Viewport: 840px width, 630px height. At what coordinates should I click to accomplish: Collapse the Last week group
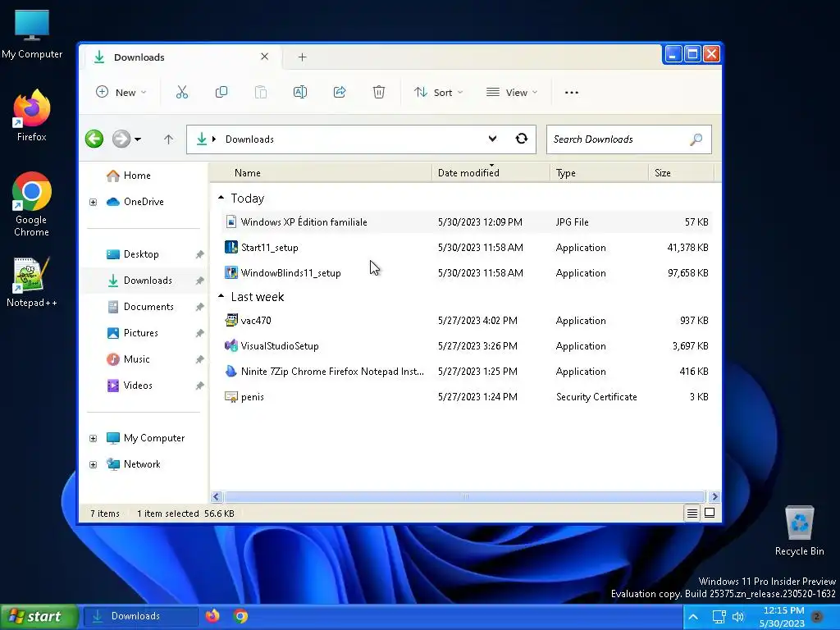tap(221, 296)
